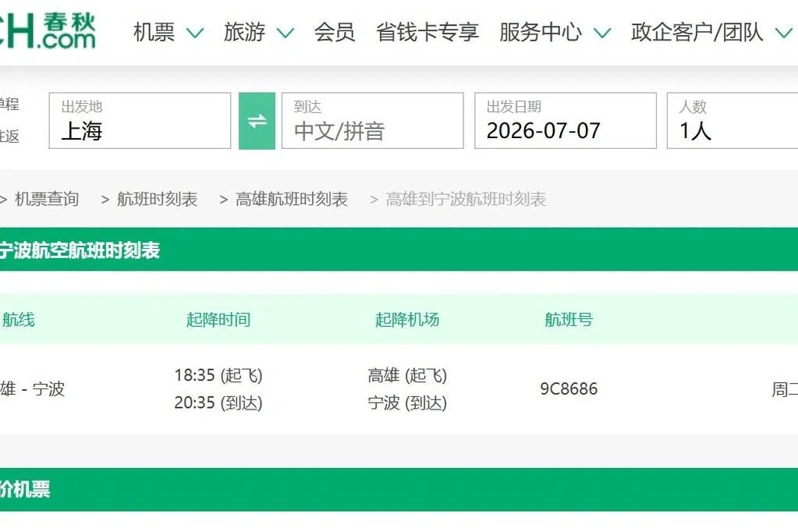The width and height of the screenshot is (798, 532).
Task: Expand the 旅游 dropdown chevron
Action: 285,34
